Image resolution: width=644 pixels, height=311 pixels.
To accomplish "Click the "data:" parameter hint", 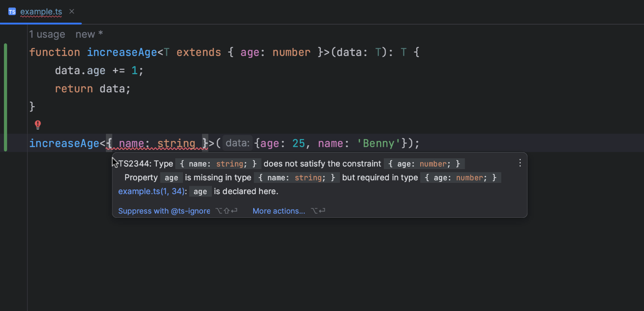I will (x=237, y=143).
